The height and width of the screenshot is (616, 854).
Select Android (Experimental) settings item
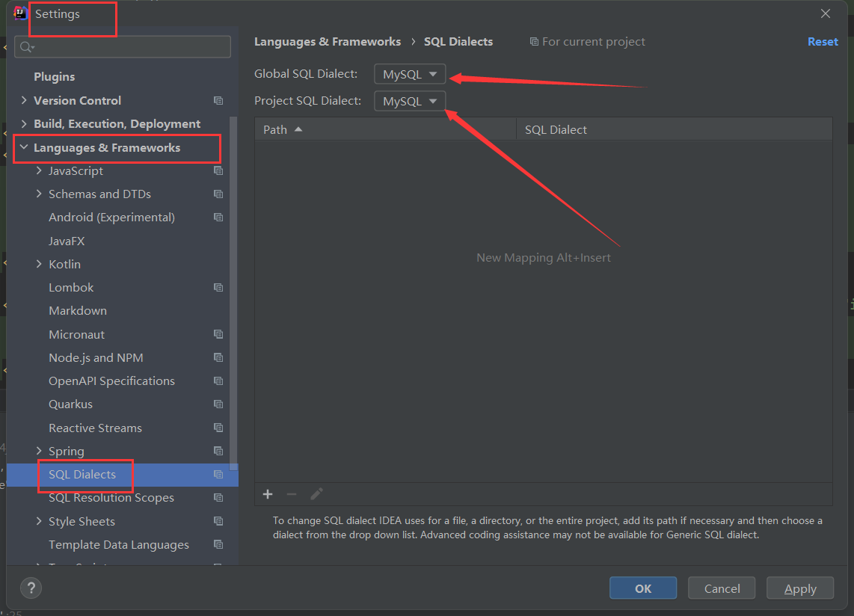pyautogui.click(x=111, y=218)
